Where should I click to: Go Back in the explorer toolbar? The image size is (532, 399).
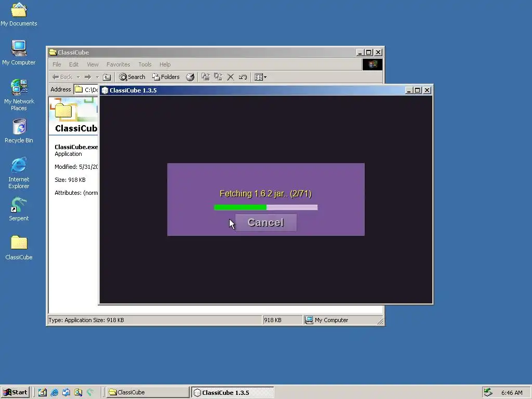[62, 77]
